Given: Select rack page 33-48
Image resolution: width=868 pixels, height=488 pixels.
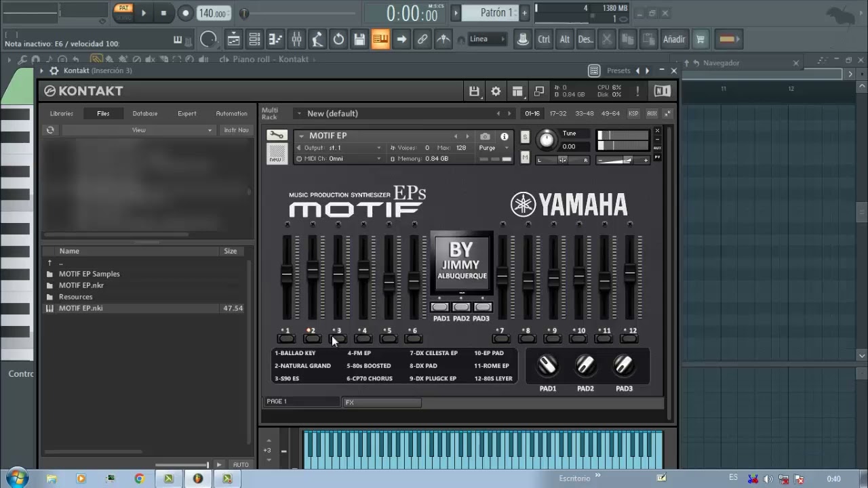Looking at the screenshot, I should coord(585,113).
